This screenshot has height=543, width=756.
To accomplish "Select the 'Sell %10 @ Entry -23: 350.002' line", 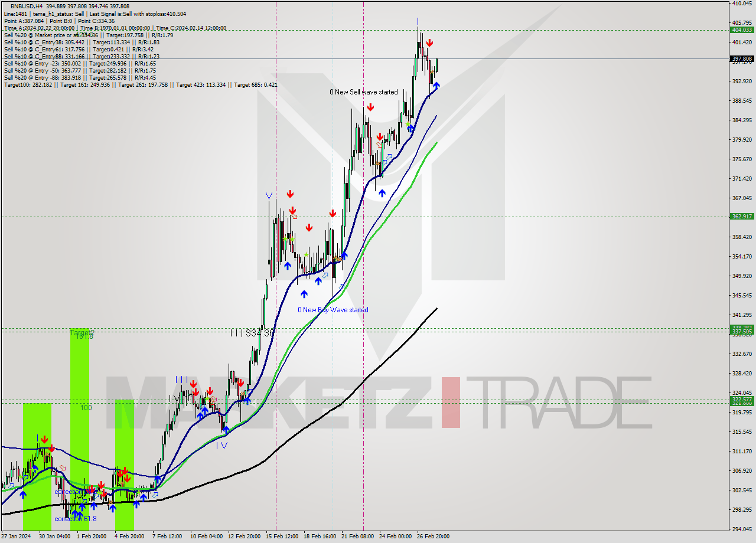I will click(80, 63).
